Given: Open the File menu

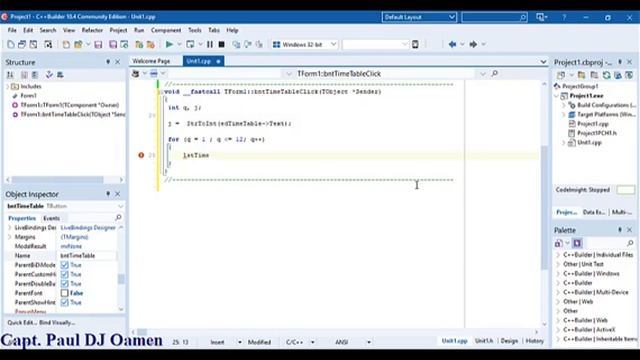Looking at the screenshot, I should click(x=12, y=30).
